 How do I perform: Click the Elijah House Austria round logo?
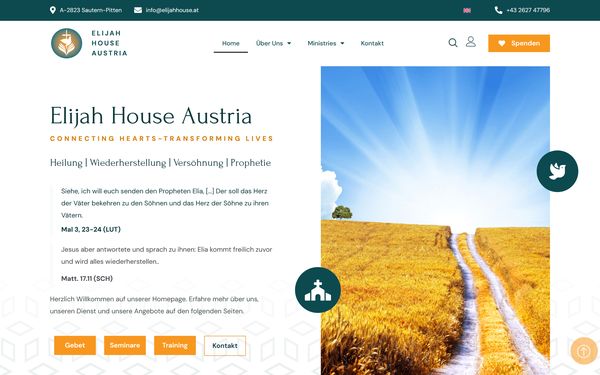click(x=67, y=43)
